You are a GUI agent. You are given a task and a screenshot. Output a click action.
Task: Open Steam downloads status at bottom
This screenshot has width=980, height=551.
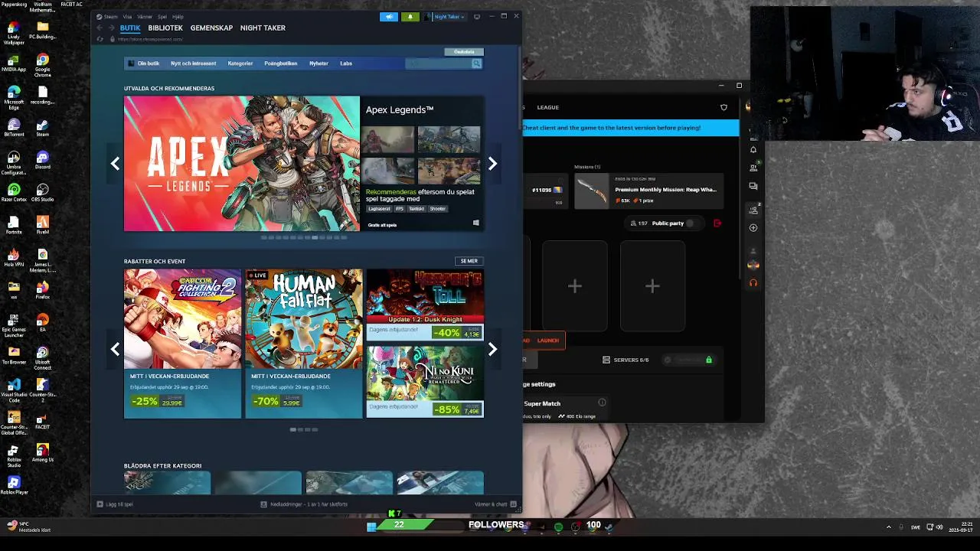(304, 504)
